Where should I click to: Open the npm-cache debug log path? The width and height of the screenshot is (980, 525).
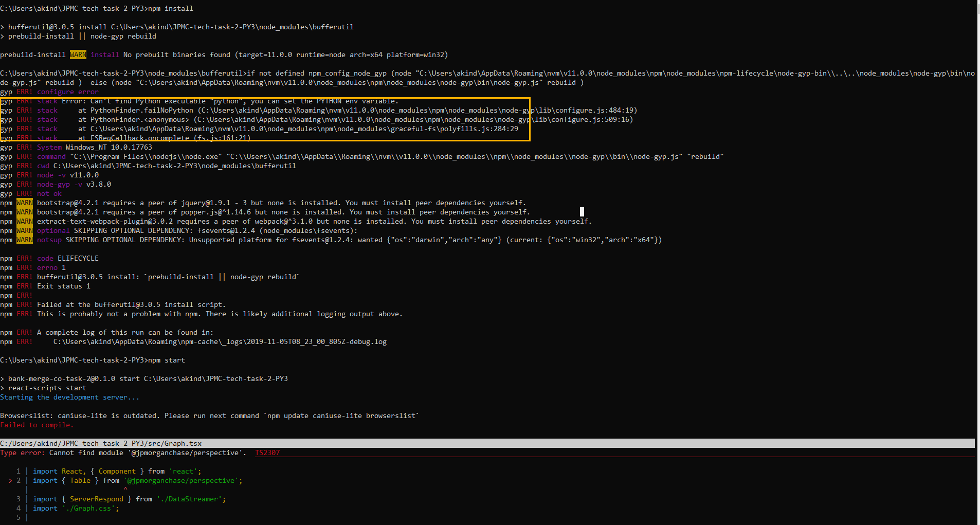[220, 341]
